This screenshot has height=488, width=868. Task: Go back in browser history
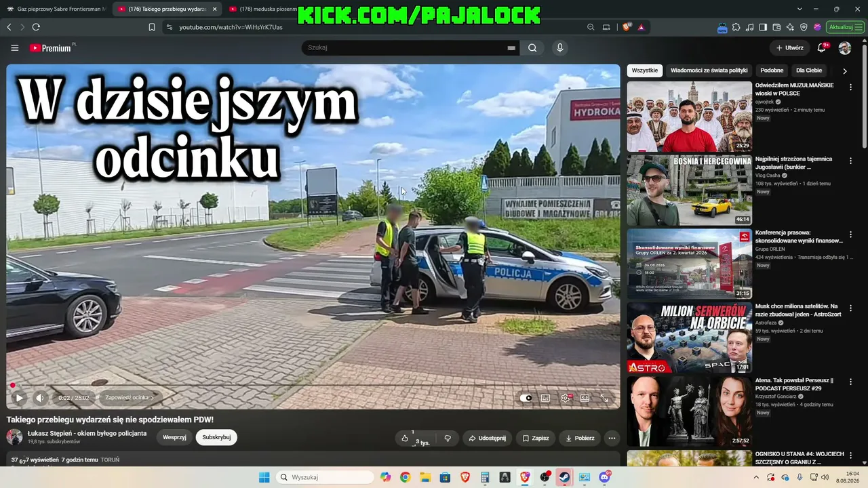tap(9, 27)
